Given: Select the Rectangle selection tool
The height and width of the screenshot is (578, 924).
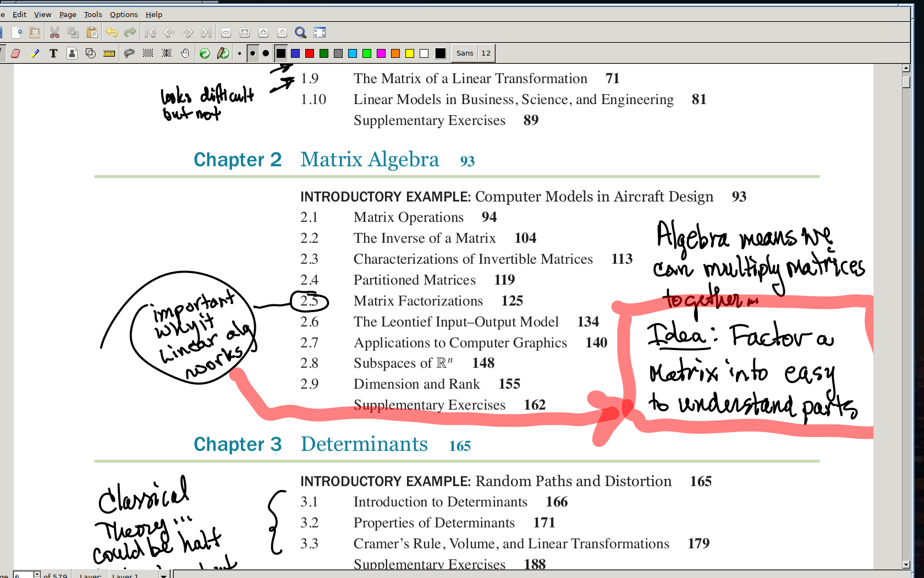Looking at the screenshot, I should point(148,53).
